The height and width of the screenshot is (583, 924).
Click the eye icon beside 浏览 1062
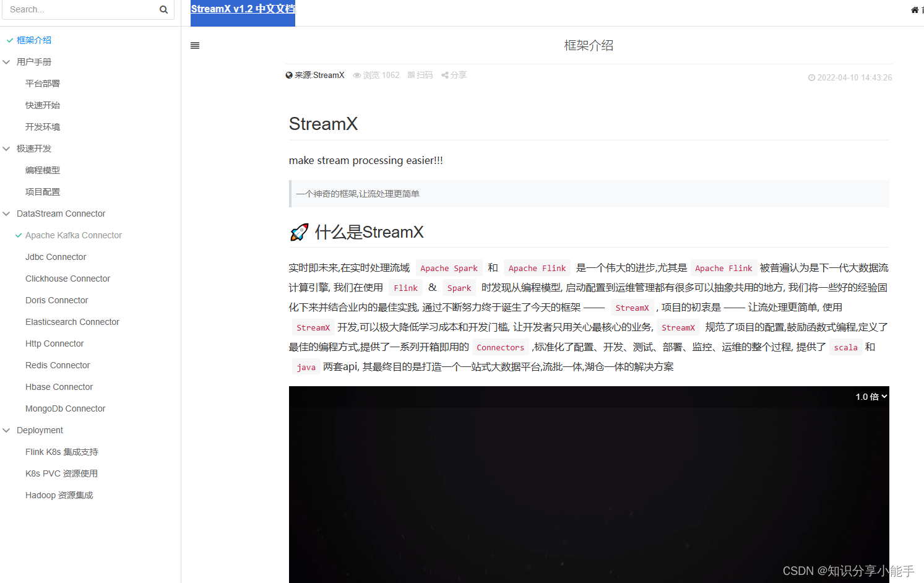357,76
